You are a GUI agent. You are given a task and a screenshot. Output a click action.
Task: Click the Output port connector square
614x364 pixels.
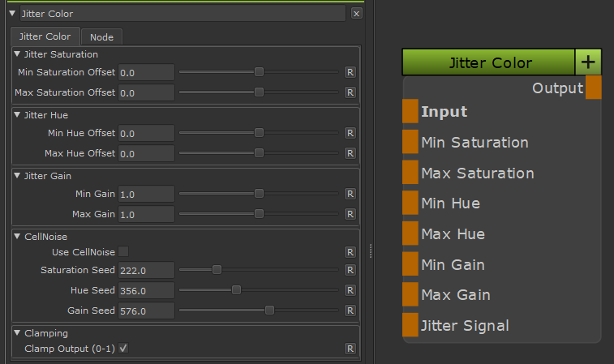593,88
